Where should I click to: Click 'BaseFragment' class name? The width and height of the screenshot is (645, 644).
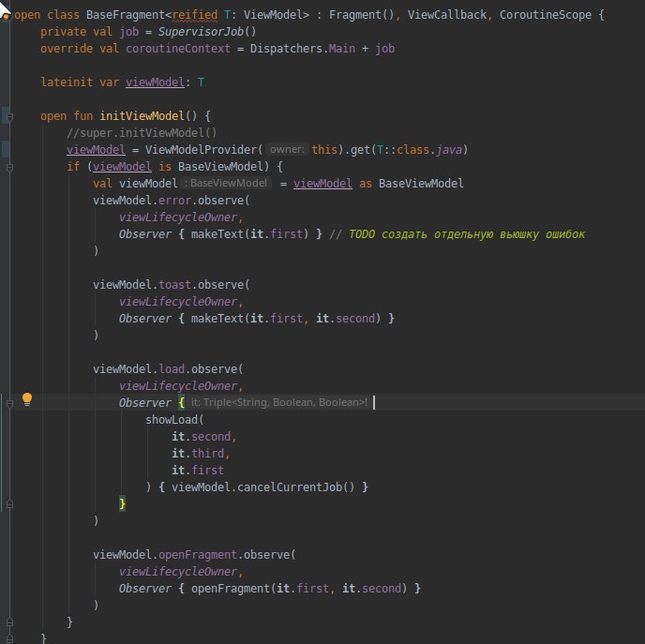click(126, 15)
